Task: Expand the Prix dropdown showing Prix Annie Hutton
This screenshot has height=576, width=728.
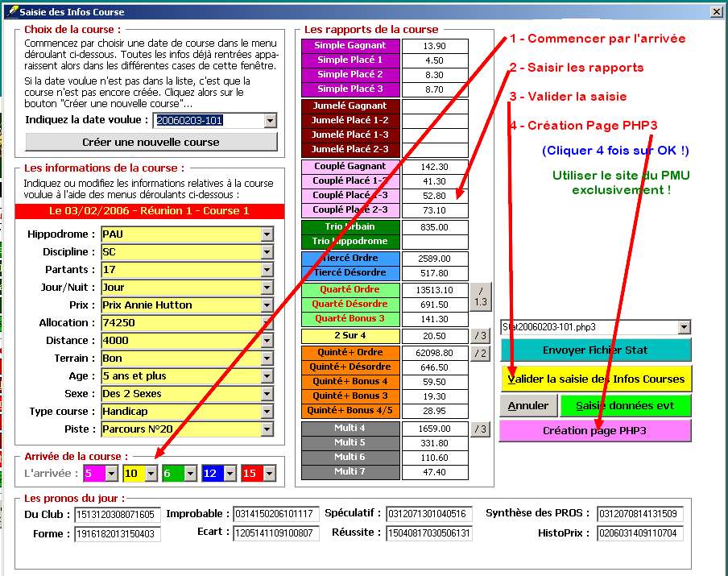Action: point(267,305)
